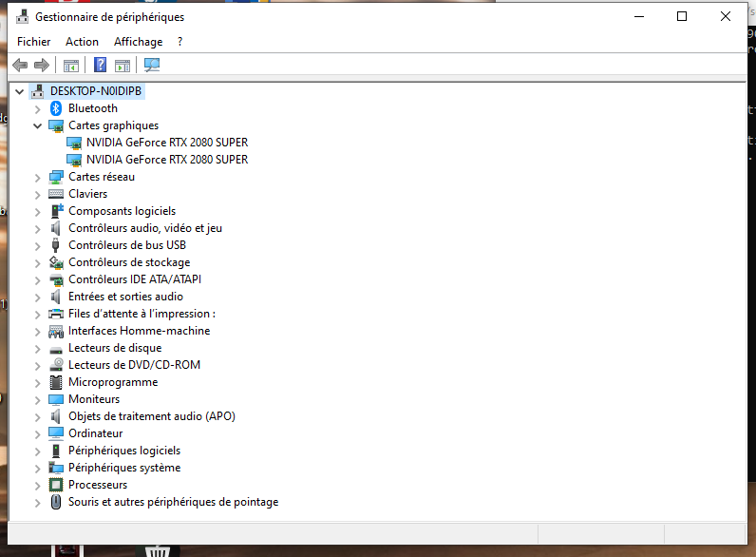Open the Action menu
The image size is (756, 557).
(x=82, y=42)
